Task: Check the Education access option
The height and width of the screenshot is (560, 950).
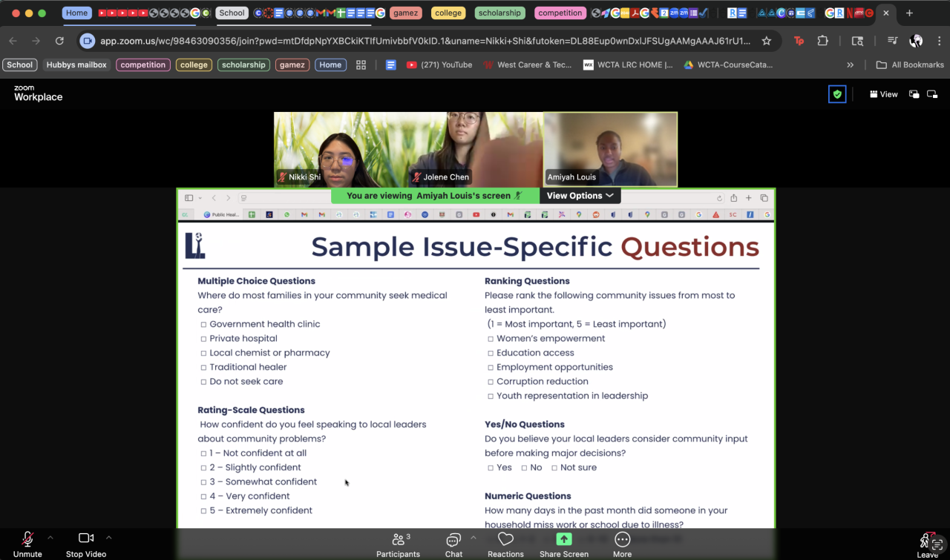Action: [491, 353]
